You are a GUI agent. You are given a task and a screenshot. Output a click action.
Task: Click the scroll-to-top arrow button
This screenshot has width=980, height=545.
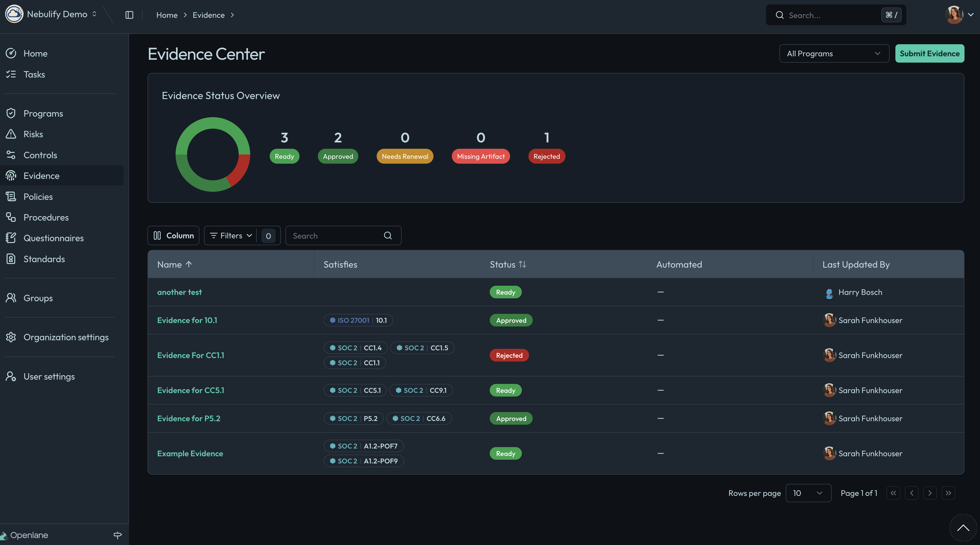tap(963, 527)
